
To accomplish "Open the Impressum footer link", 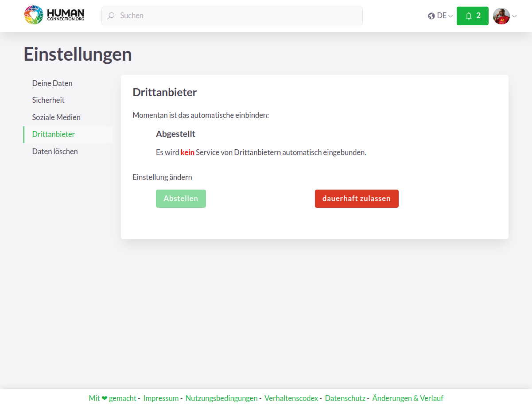I will [161, 398].
